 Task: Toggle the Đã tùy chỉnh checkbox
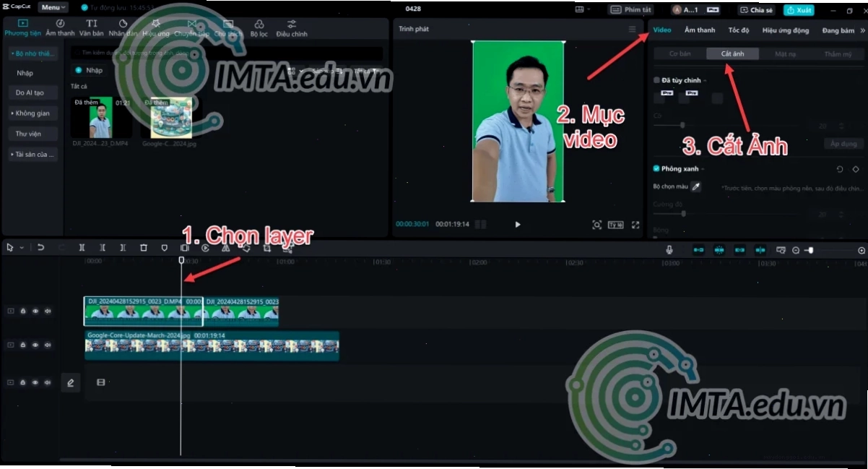coord(656,80)
